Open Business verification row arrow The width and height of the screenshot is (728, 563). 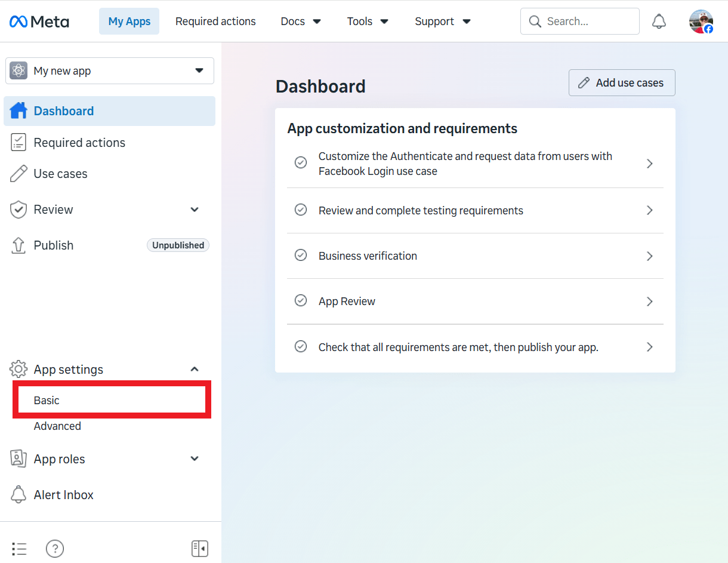click(650, 256)
